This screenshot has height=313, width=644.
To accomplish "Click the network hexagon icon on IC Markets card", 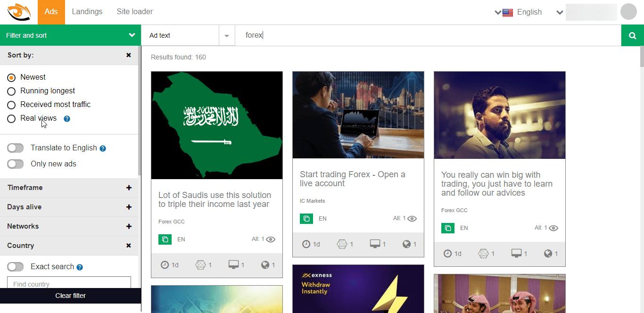I will coord(342,244).
